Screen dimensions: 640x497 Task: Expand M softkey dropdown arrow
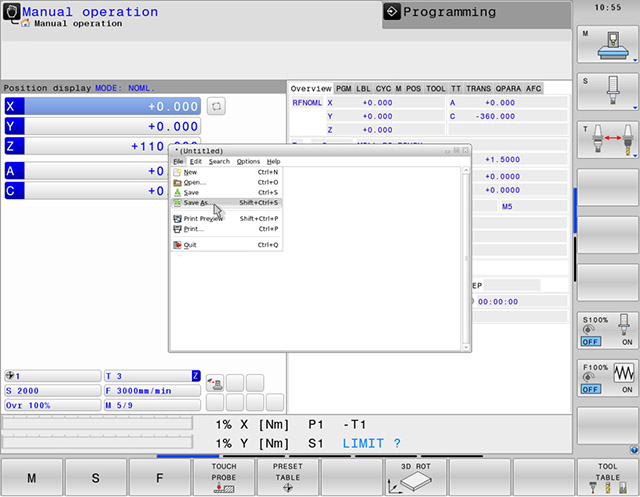tap(635, 60)
